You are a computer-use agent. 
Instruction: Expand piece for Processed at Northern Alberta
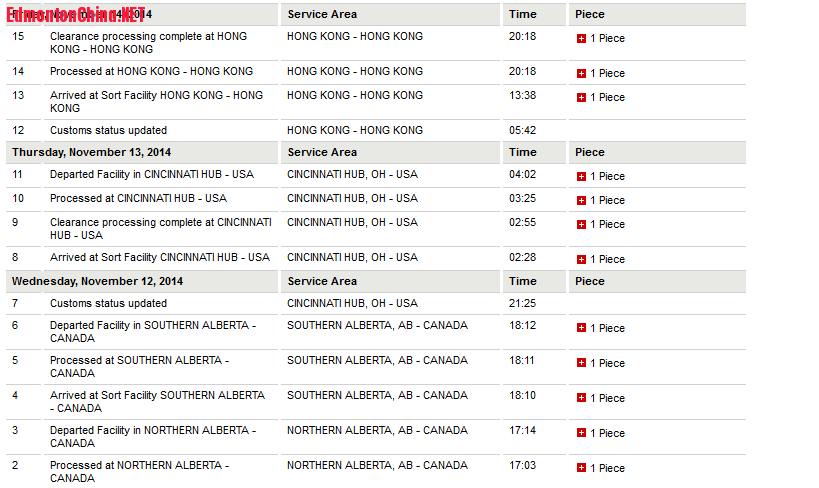tap(581, 468)
